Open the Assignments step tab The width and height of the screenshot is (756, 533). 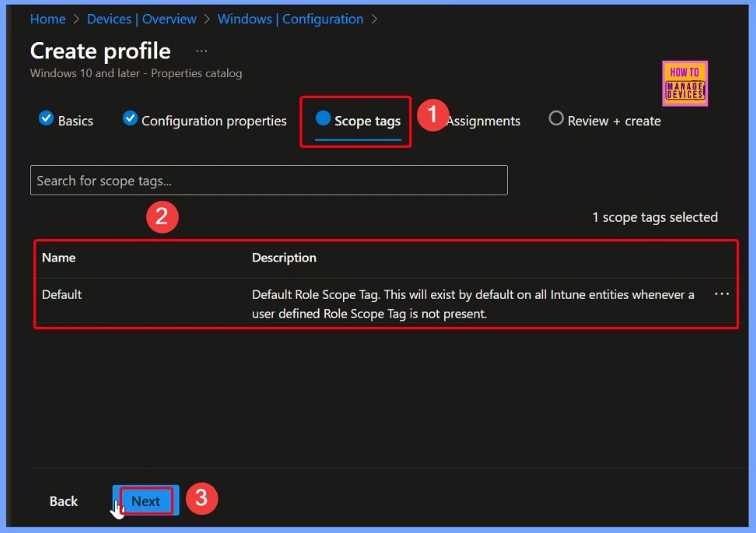coord(483,121)
